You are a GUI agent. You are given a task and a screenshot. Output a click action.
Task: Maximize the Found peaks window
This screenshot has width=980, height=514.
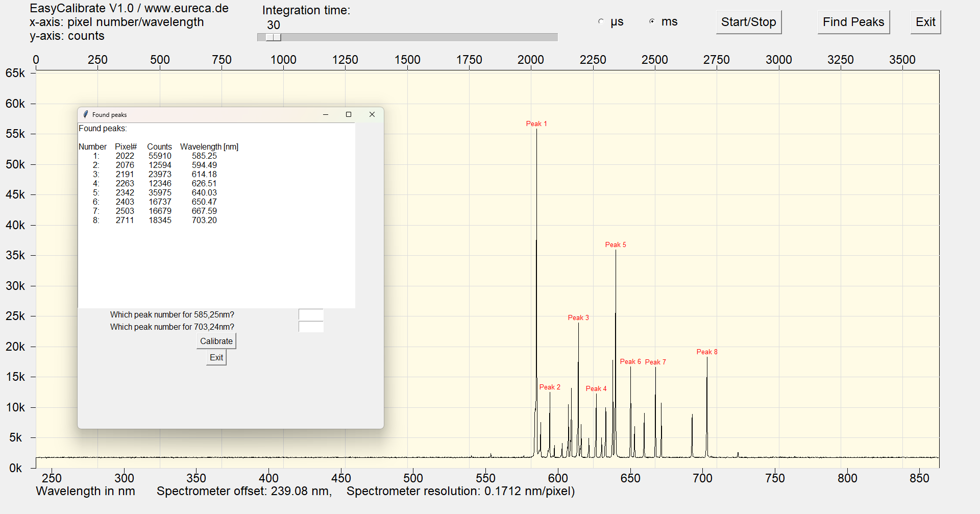coord(349,114)
